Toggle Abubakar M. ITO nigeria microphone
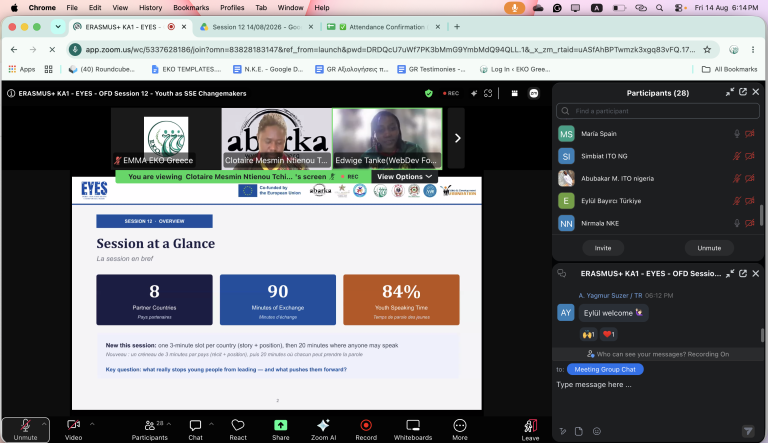The height and width of the screenshot is (443, 768). click(x=737, y=178)
